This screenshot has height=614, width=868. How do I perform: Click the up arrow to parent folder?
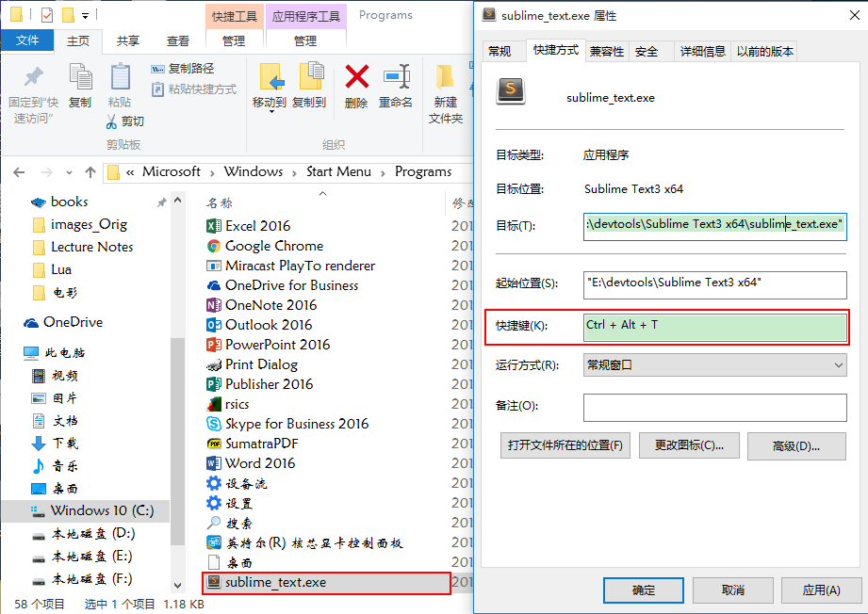click(90, 172)
